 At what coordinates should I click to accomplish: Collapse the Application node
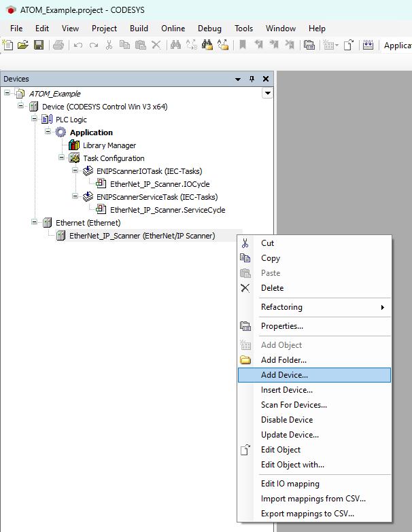(48, 131)
